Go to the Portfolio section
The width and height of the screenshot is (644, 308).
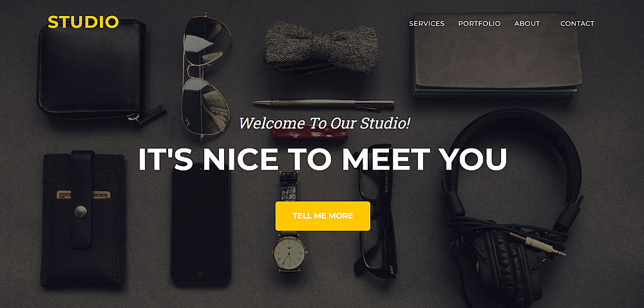(479, 24)
